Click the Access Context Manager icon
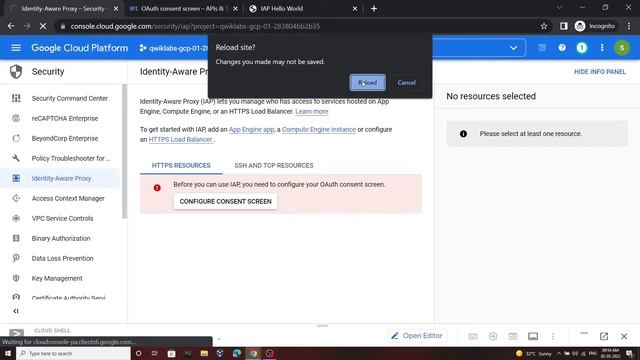The height and width of the screenshot is (360, 640). (x=16, y=198)
